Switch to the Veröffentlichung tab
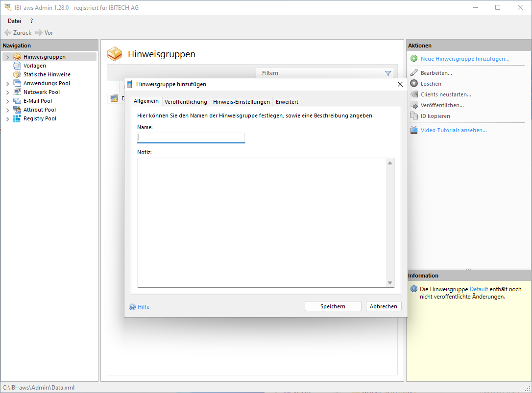 (x=186, y=102)
